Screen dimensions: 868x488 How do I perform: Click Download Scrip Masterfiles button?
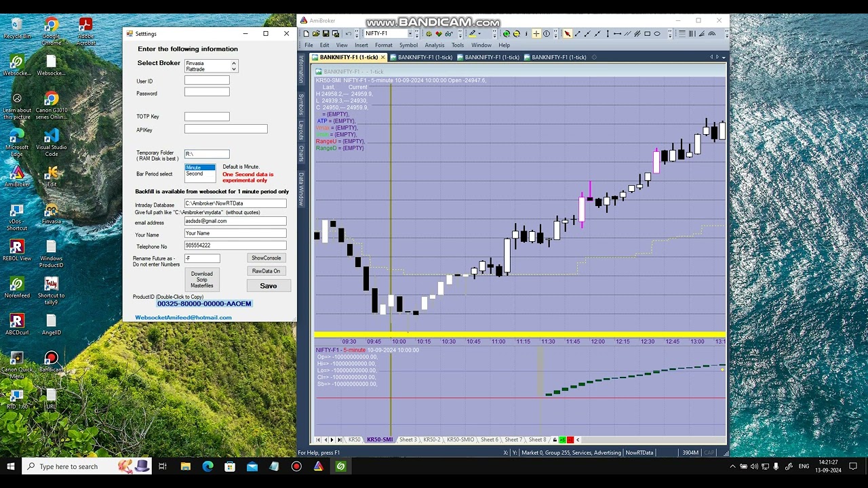point(202,279)
